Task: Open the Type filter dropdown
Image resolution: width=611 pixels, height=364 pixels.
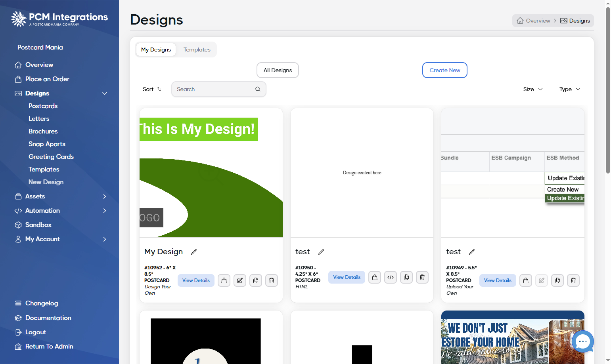Action: point(570,89)
